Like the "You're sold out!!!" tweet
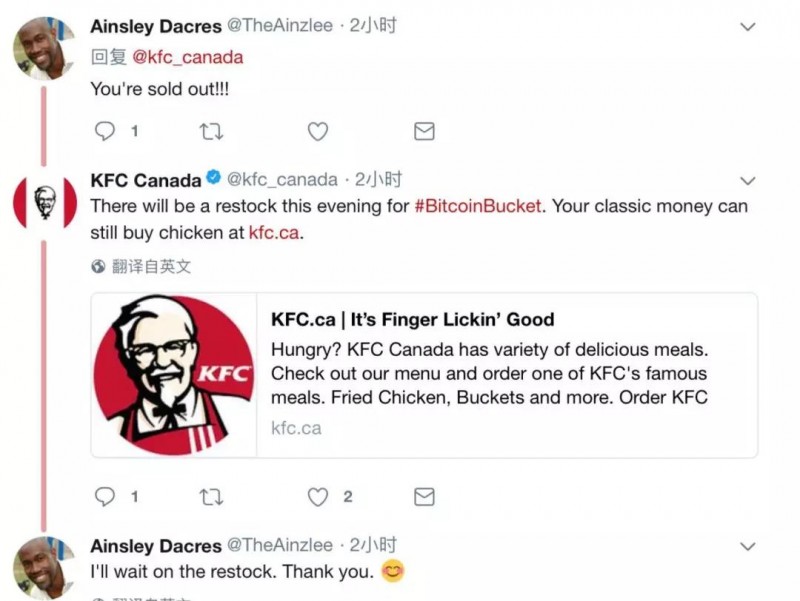 (318, 131)
